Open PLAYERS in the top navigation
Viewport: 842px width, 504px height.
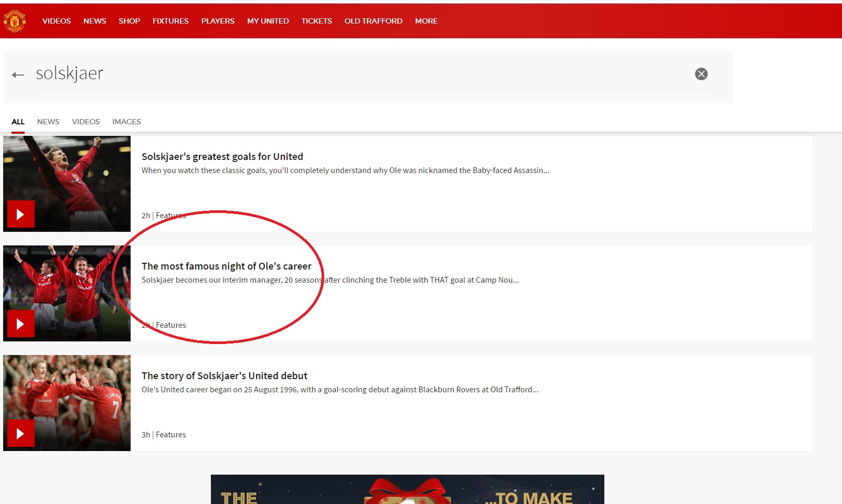point(218,21)
